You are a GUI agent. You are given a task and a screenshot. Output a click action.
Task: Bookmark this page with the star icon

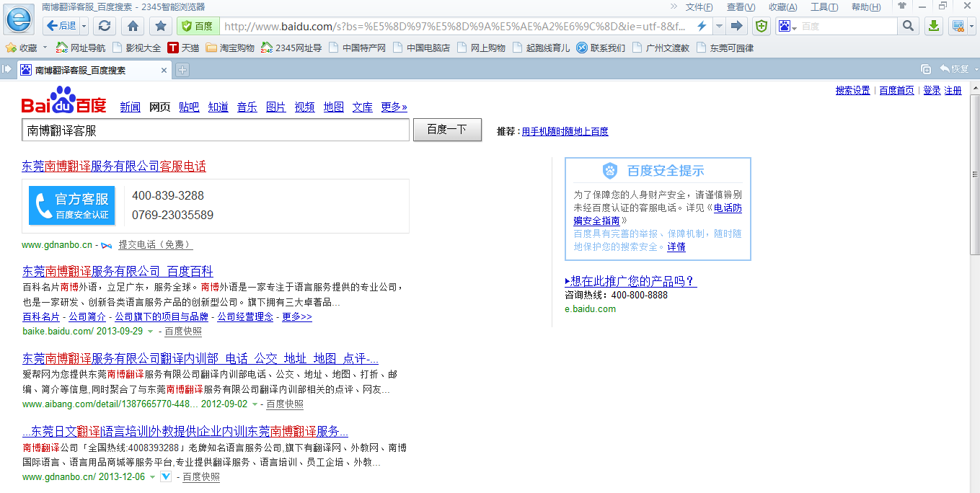(x=161, y=26)
